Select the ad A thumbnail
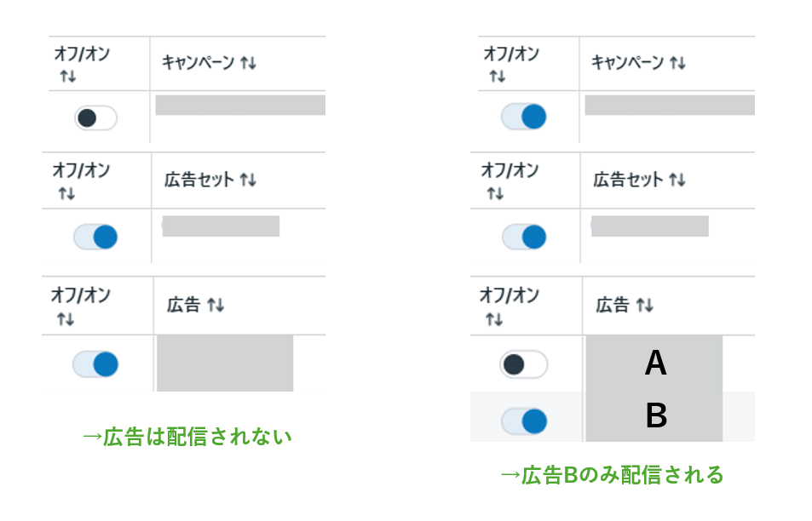Image resolution: width=812 pixels, height=521 pixels. pyautogui.click(x=654, y=364)
